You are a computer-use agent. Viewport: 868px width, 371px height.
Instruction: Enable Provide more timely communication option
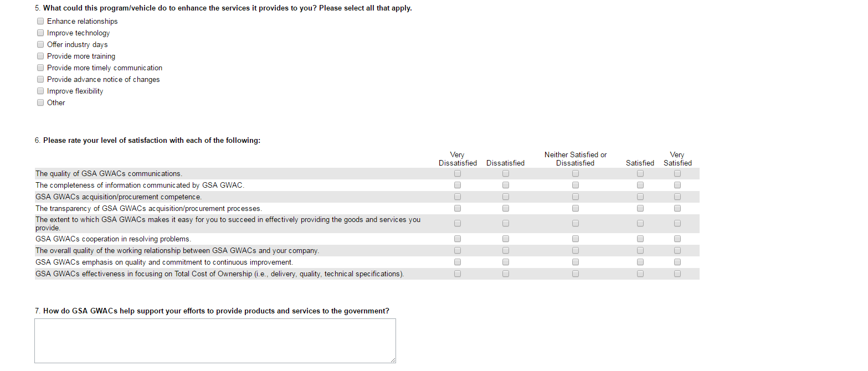(40, 68)
